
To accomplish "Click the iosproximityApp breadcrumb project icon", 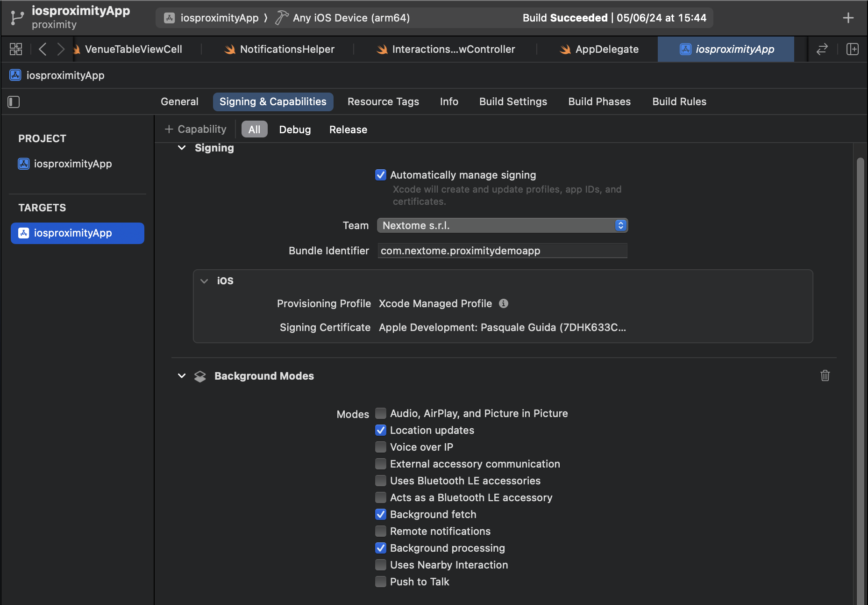I will (15, 75).
